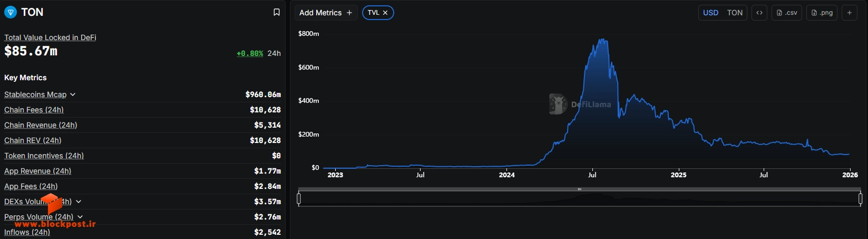Expand the Perps Volume row
868x239 pixels.
point(80,217)
